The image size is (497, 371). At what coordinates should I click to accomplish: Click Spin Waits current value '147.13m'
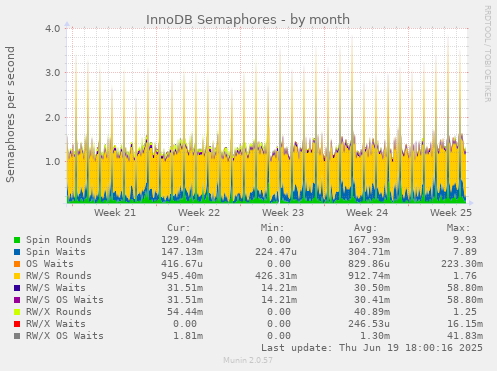coord(182,252)
